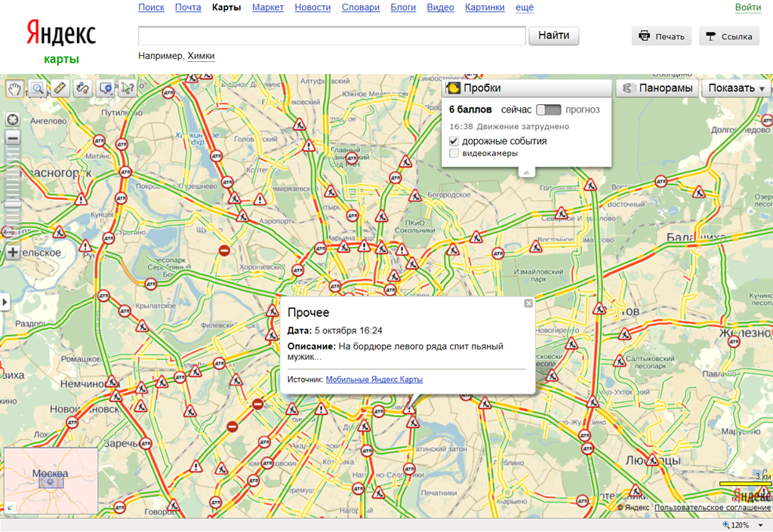Go to the Блоги service

[403, 8]
